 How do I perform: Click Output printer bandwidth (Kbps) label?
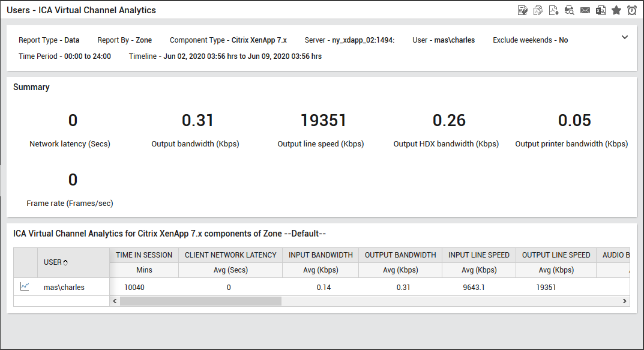click(571, 143)
